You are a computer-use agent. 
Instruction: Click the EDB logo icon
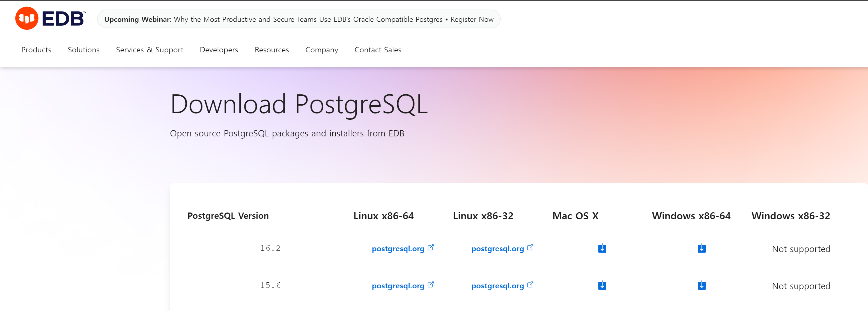pyautogui.click(x=27, y=18)
